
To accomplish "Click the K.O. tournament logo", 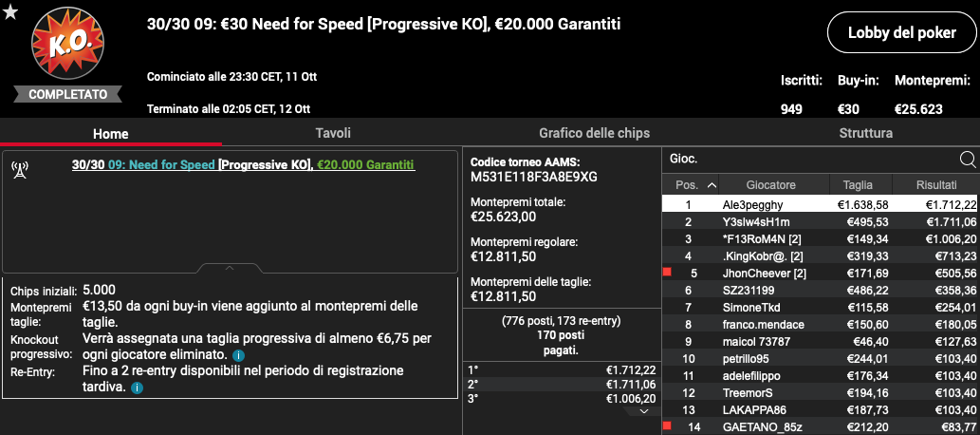I will (x=67, y=43).
